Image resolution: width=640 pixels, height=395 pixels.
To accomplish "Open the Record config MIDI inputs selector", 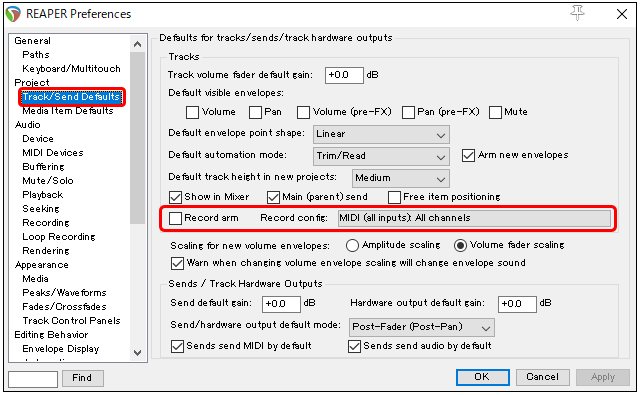I will (x=474, y=218).
